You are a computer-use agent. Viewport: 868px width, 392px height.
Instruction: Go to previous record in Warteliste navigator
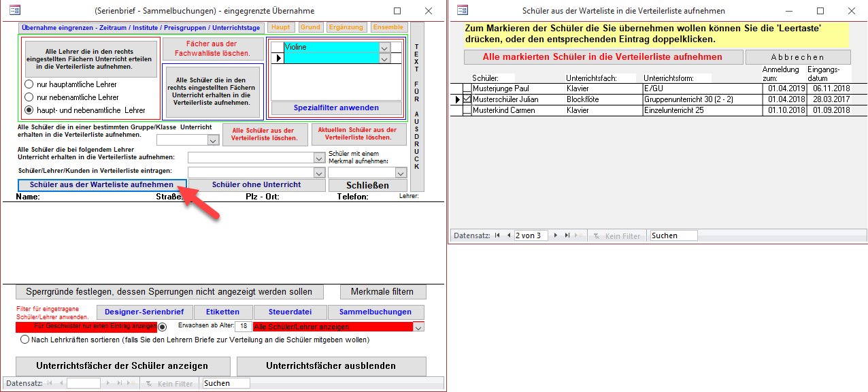click(508, 235)
